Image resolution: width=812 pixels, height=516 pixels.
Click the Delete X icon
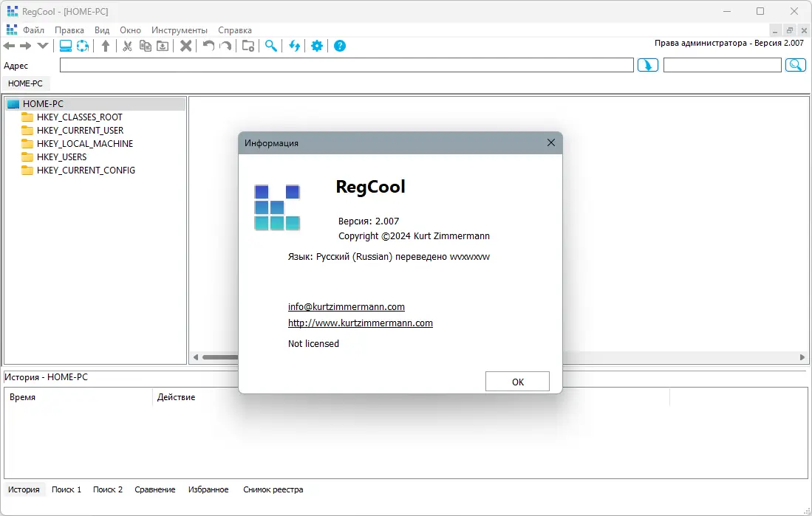pos(186,46)
